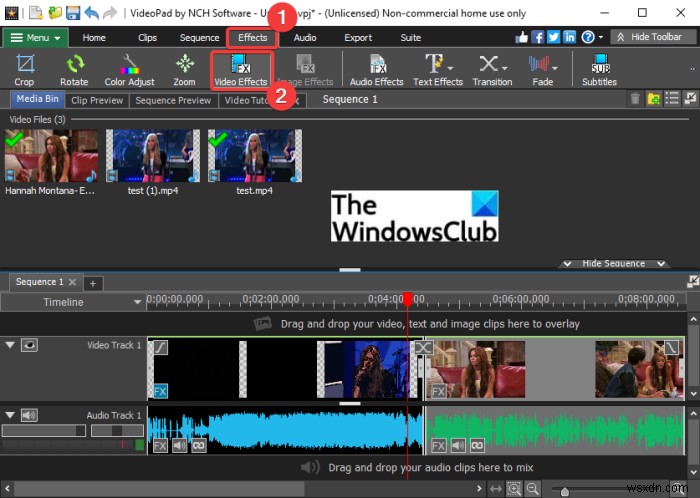This screenshot has width=700, height=498.
Task: Click the Fade tool icon
Action: (x=539, y=63)
